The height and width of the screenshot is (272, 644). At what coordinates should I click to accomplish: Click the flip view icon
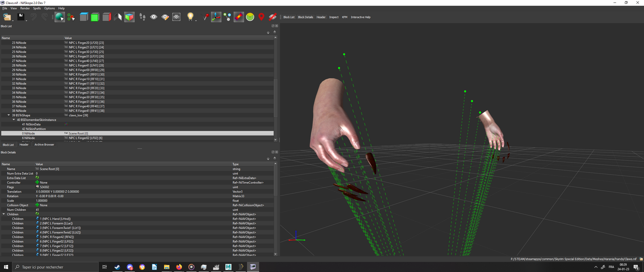[x=118, y=17]
